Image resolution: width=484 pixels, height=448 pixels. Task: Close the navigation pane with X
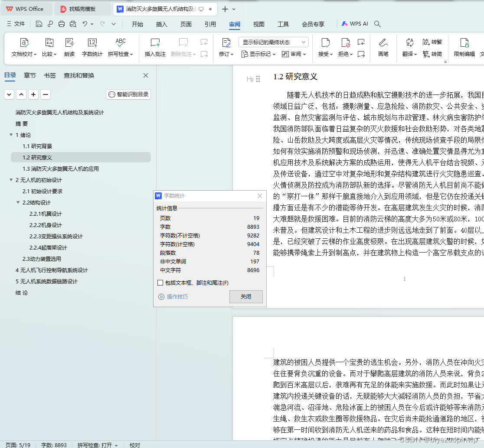(x=146, y=75)
